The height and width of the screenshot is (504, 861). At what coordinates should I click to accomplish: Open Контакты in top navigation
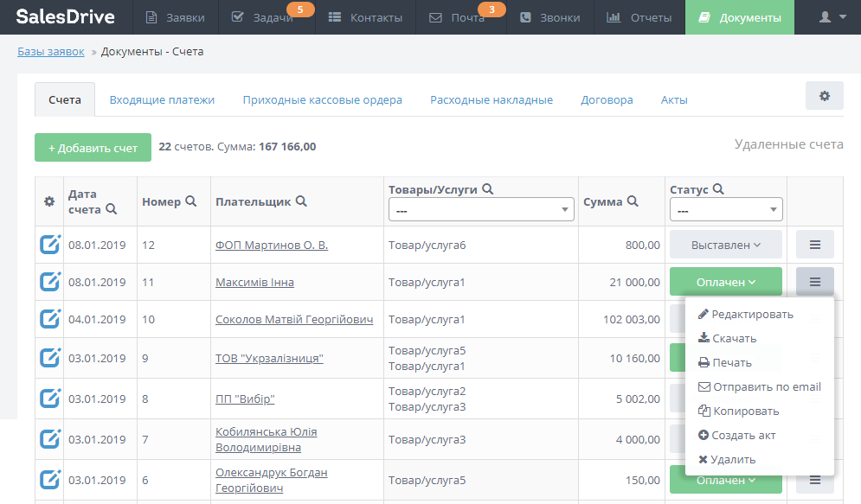coord(365,17)
